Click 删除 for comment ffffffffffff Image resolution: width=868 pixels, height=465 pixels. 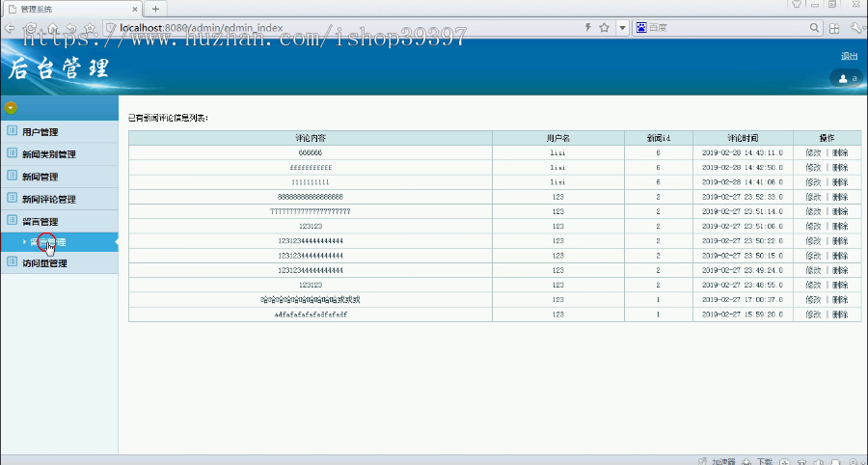840,167
